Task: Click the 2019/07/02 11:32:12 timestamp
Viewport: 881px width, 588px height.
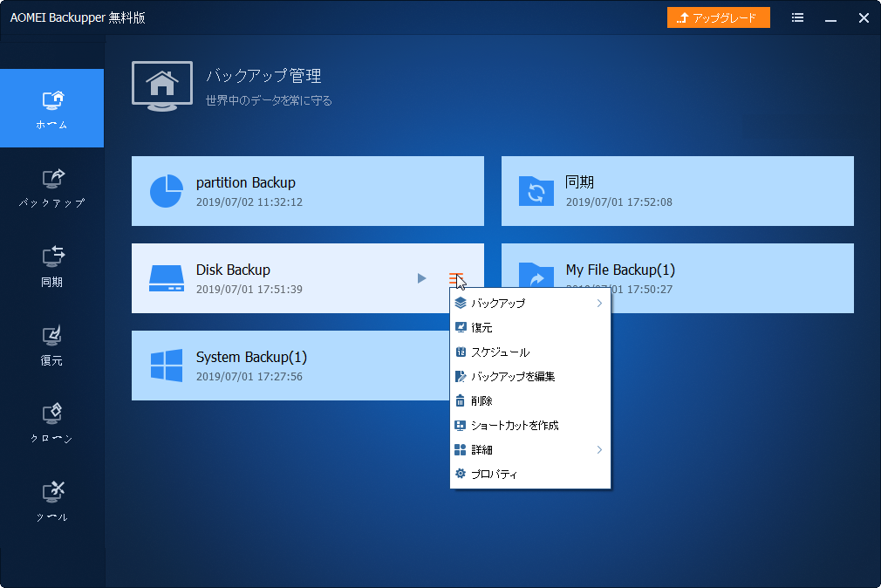Action: pyautogui.click(x=249, y=202)
